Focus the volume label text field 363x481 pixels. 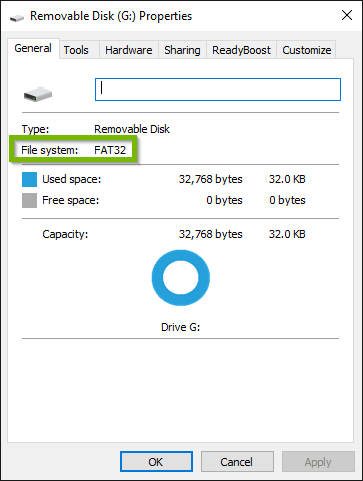pos(218,89)
